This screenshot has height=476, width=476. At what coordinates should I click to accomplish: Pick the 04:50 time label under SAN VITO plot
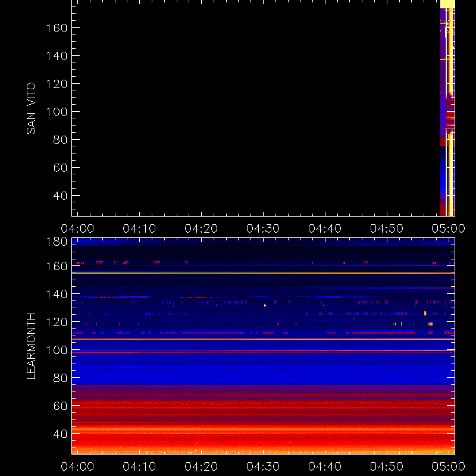(387, 228)
